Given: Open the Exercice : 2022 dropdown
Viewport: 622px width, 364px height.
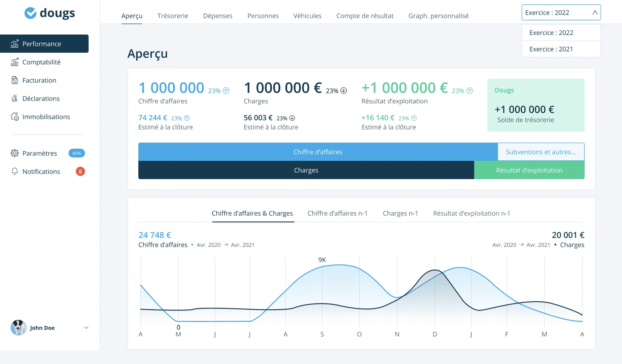Looking at the screenshot, I should [x=561, y=12].
